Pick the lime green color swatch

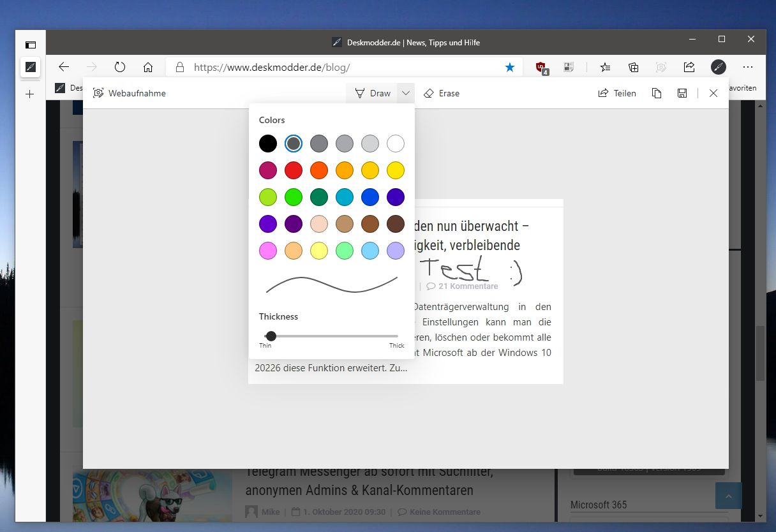[268, 197]
